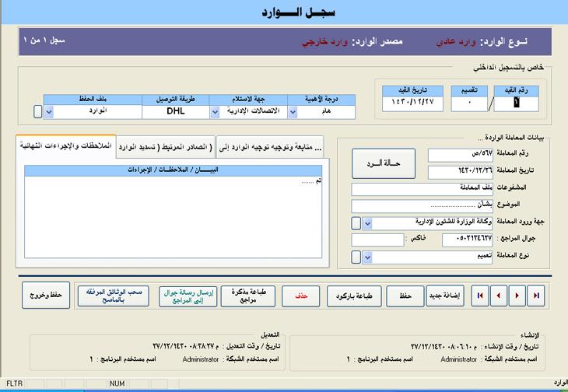Viewport: 568px width, 392px height.
Task: Click the سجل ١ من ١ record counter
Action: [44, 40]
